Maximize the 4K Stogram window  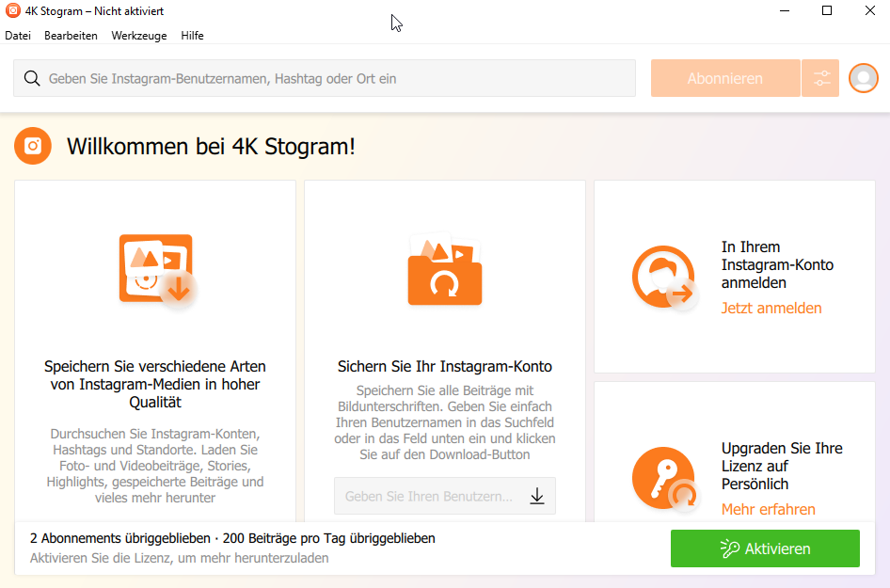pos(827,10)
